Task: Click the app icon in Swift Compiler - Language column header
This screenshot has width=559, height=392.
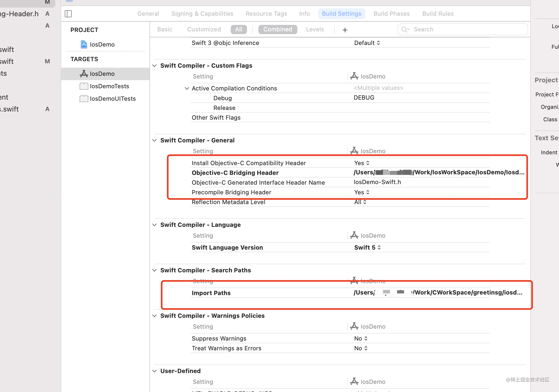Action: 354,235
